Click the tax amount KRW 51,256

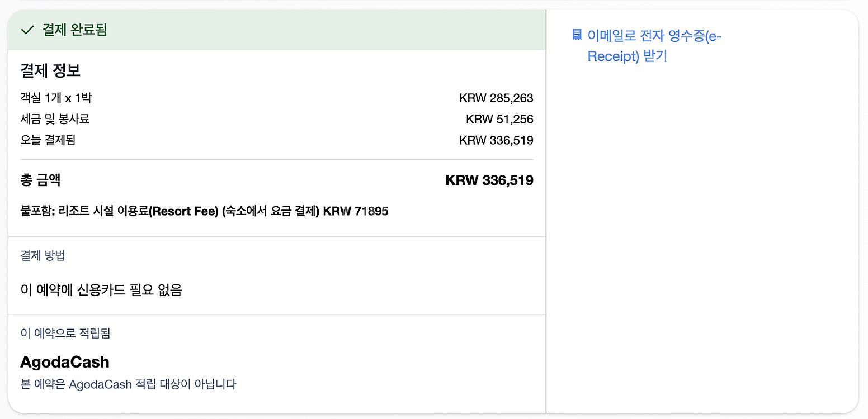(499, 119)
